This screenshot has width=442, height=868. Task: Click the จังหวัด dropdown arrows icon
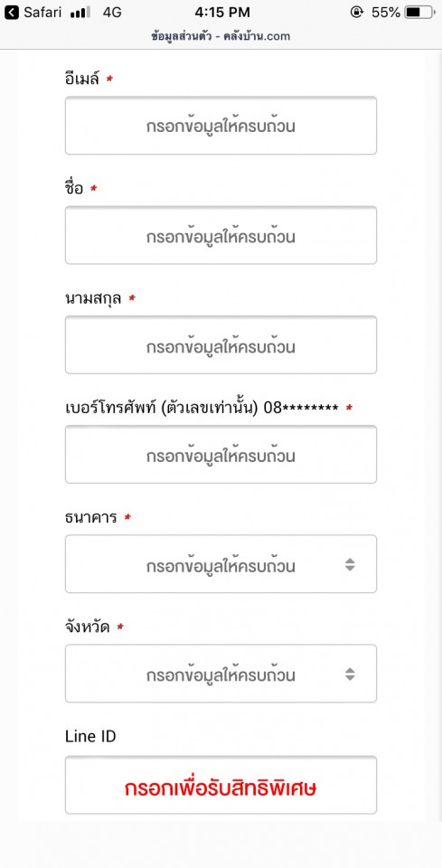[x=350, y=675]
